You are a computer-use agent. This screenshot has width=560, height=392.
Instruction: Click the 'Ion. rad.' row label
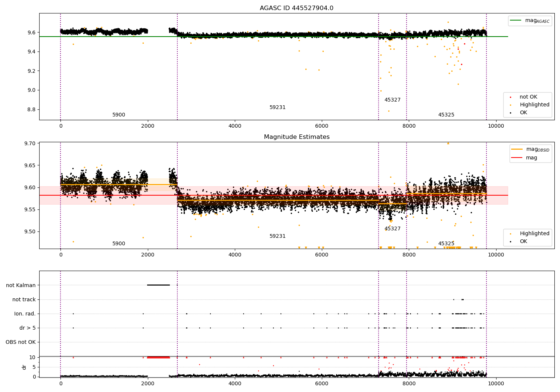click(x=25, y=314)
